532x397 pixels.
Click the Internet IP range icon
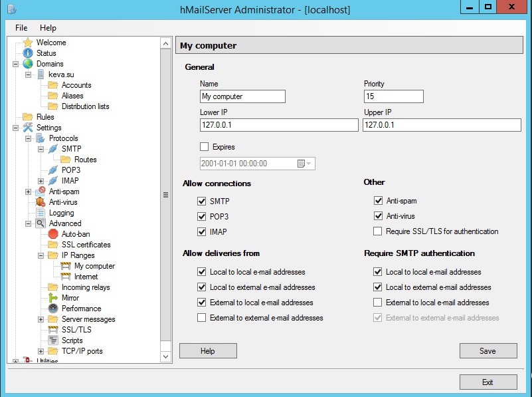66,277
